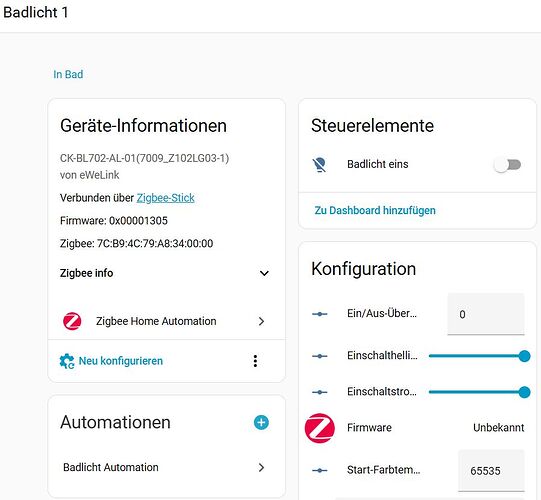Click the Zigbee logo next to Firmware
The width and height of the screenshot is (541, 500).
[319, 428]
